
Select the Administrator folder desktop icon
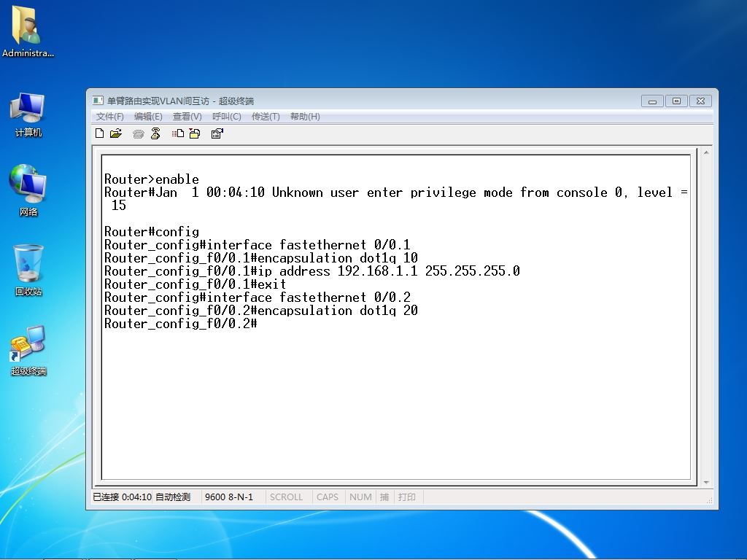(28, 31)
